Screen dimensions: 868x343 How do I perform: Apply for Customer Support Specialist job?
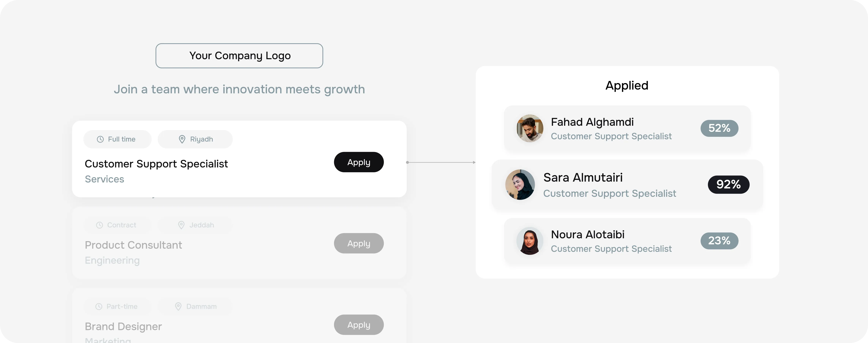coord(359,162)
